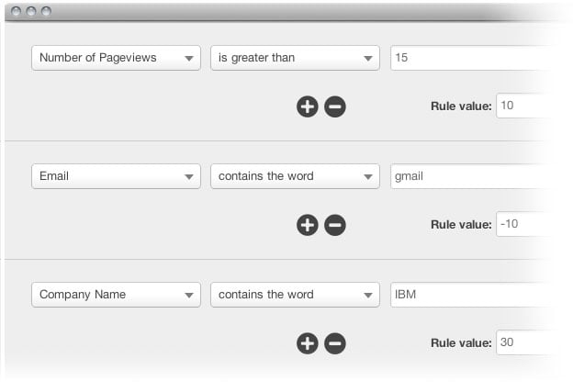
Task: Remove the Email rule with the minus icon
Action: click(x=335, y=225)
